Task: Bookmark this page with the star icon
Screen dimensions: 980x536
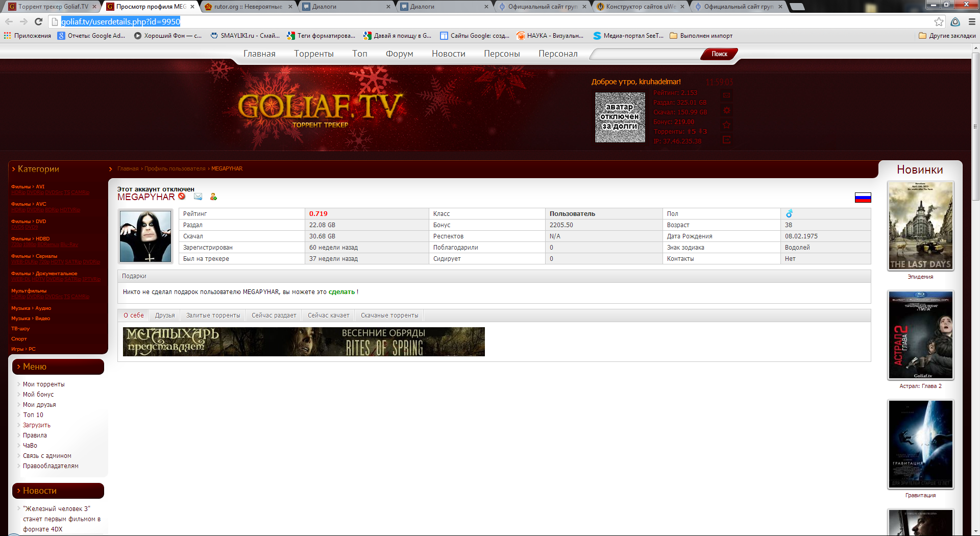Action: click(939, 21)
